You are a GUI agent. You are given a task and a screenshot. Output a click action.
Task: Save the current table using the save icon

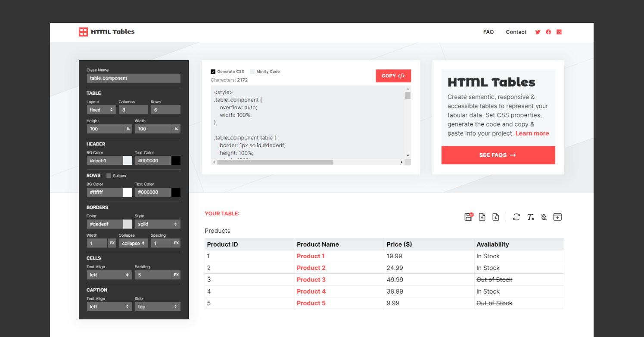(468, 217)
